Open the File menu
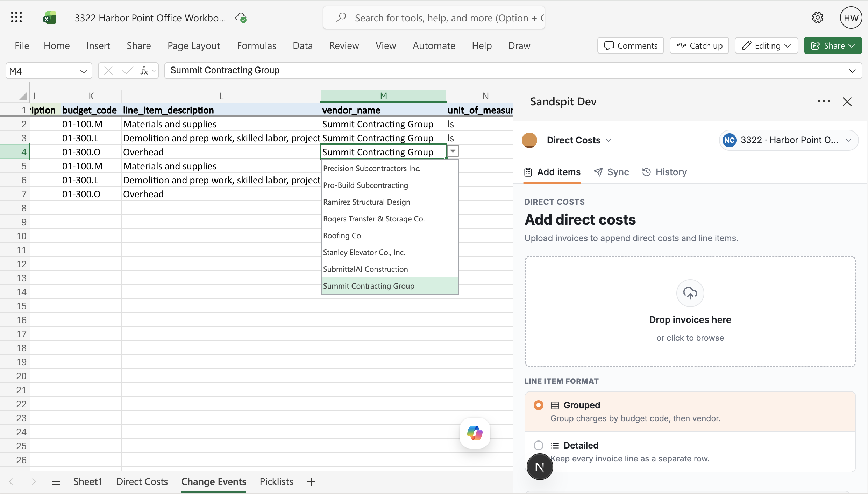Viewport: 868px width, 494px height. (22, 45)
